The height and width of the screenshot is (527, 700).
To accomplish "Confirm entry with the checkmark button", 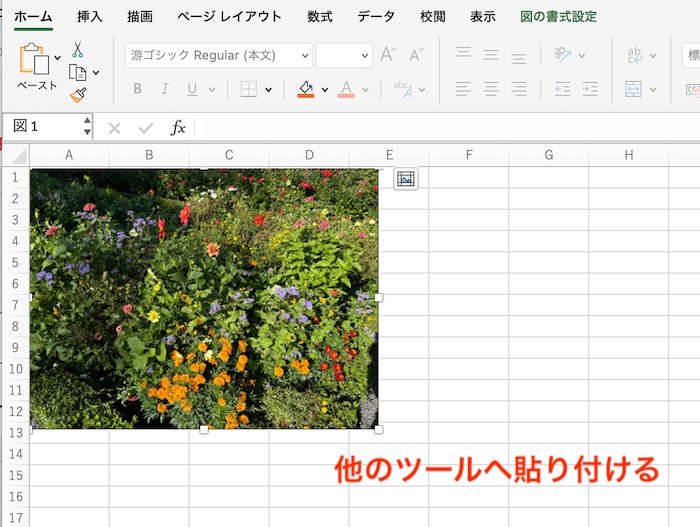I will tap(146, 129).
